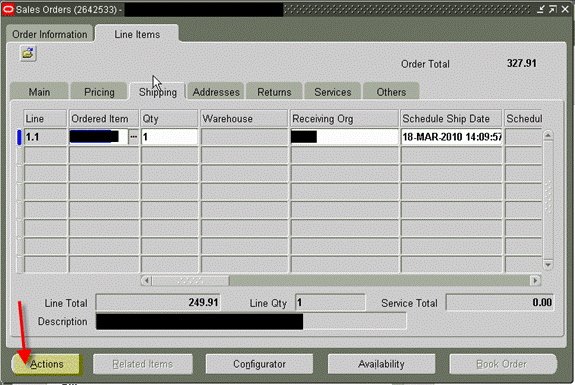Click Receiving Org field of line 1.1
Image resolution: width=575 pixels, height=385 pixels.
click(x=344, y=137)
